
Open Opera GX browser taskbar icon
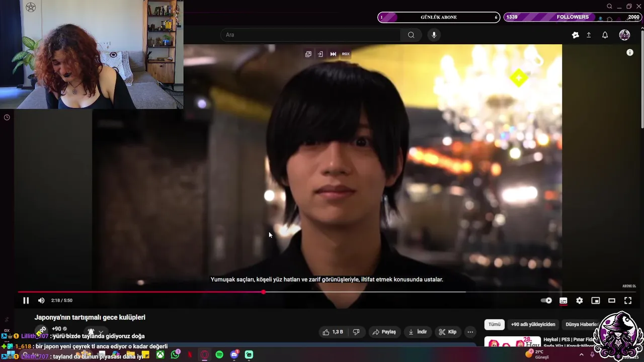click(x=204, y=355)
